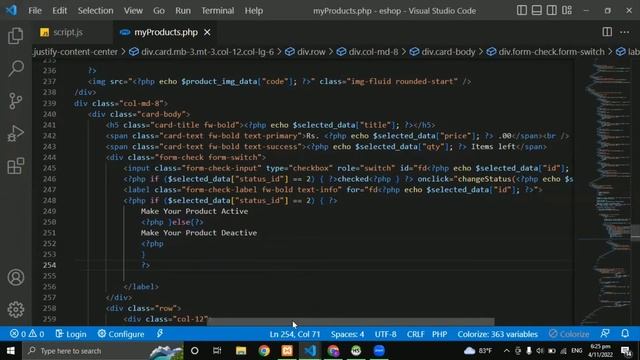Open the Run and Debug view
Screen dimensions: 640x360
pos(16,133)
